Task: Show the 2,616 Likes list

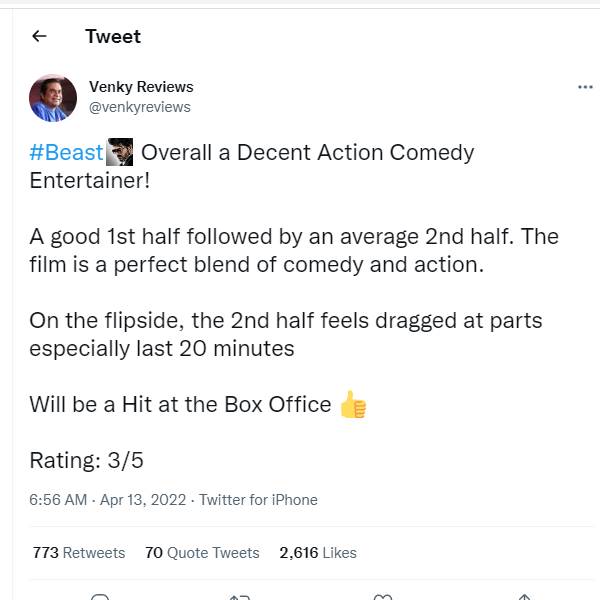Action: point(318,553)
